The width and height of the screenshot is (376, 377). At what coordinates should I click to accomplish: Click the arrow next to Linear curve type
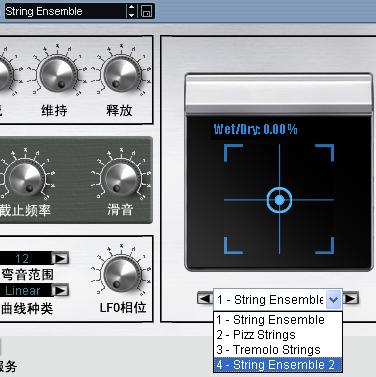pos(60,290)
